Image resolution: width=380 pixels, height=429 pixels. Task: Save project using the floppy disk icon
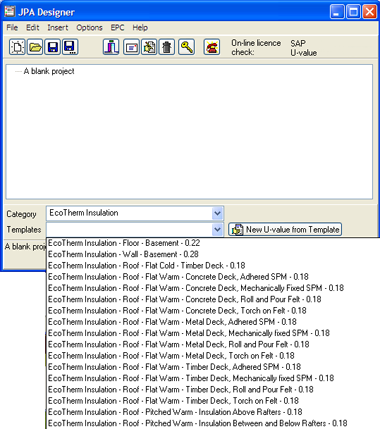point(52,47)
